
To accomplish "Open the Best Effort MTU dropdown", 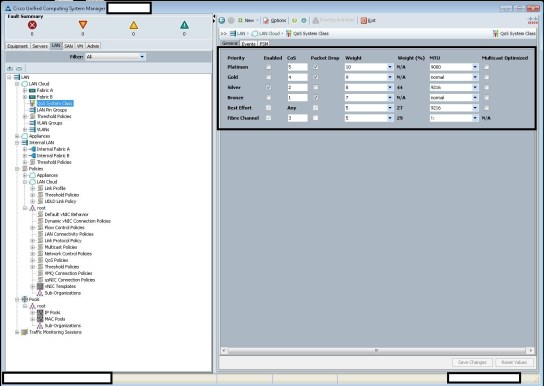I will point(454,108).
